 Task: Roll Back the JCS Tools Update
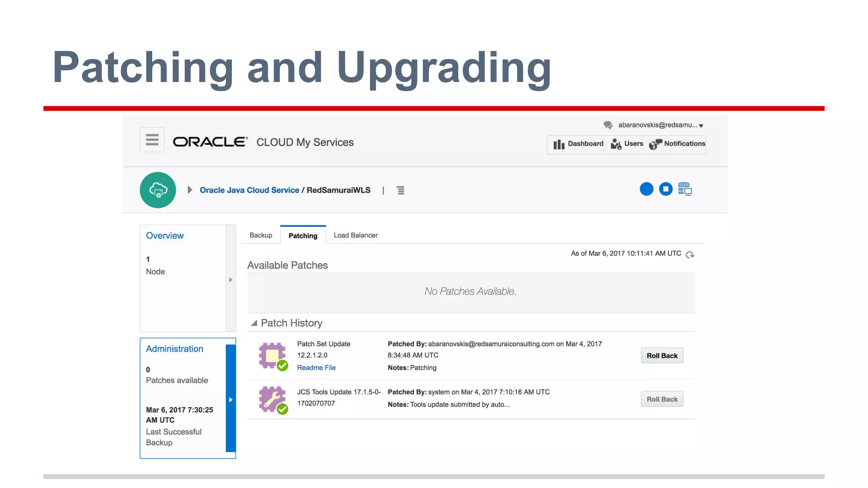pyautogui.click(x=662, y=399)
